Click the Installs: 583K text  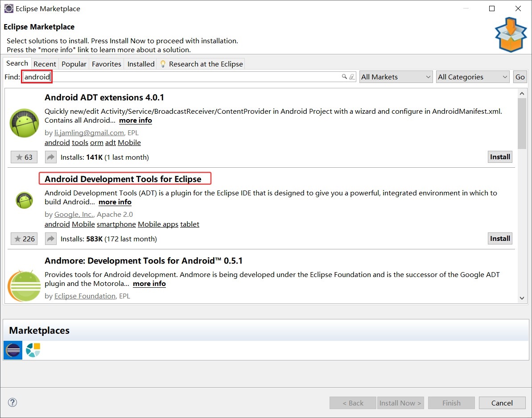[108, 239]
